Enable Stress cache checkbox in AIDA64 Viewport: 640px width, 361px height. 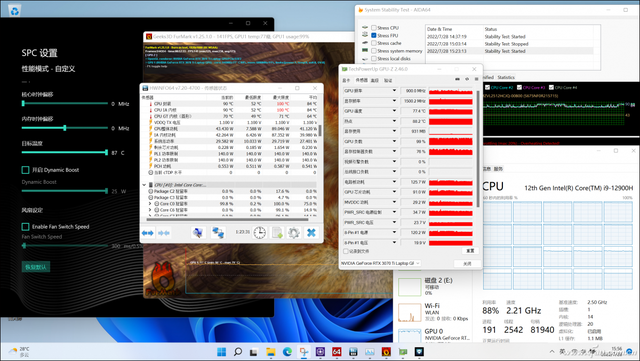tap(374, 43)
